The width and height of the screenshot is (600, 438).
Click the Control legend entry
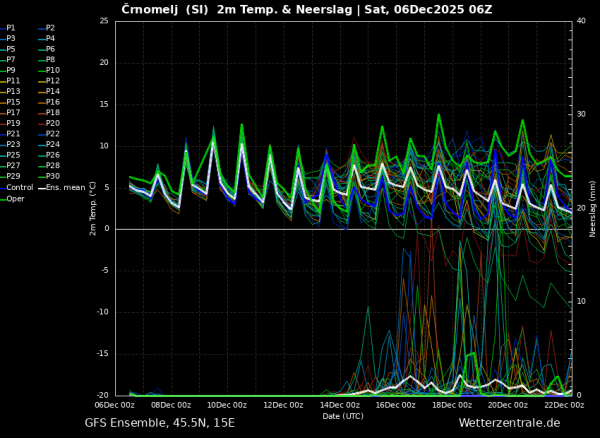17,188
